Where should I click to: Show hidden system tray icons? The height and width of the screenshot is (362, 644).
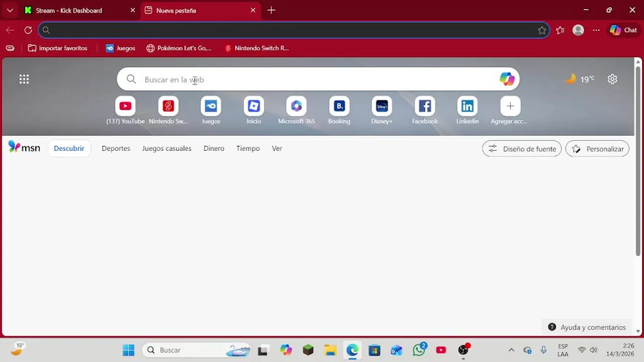[512, 350]
